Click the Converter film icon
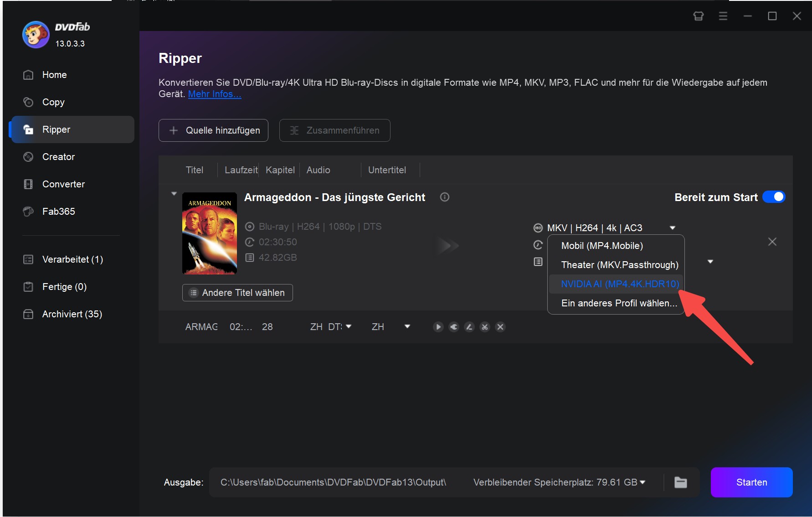812x517 pixels. [28, 184]
